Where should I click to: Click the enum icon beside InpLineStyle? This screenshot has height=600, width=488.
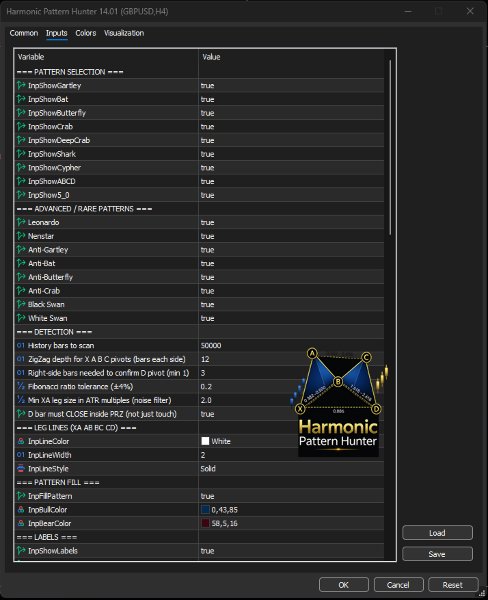coord(21,469)
